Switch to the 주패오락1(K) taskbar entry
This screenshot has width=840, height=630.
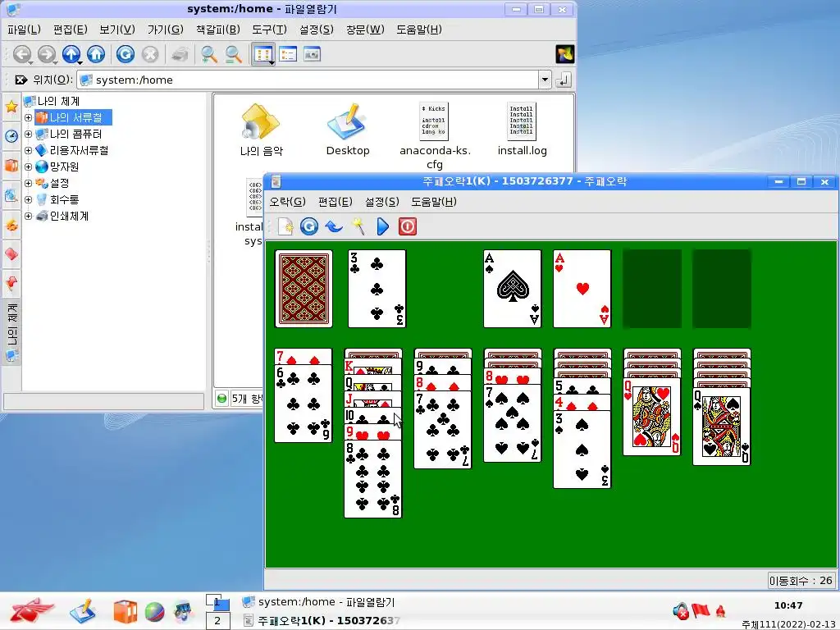pyautogui.click(x=321, y=620)
